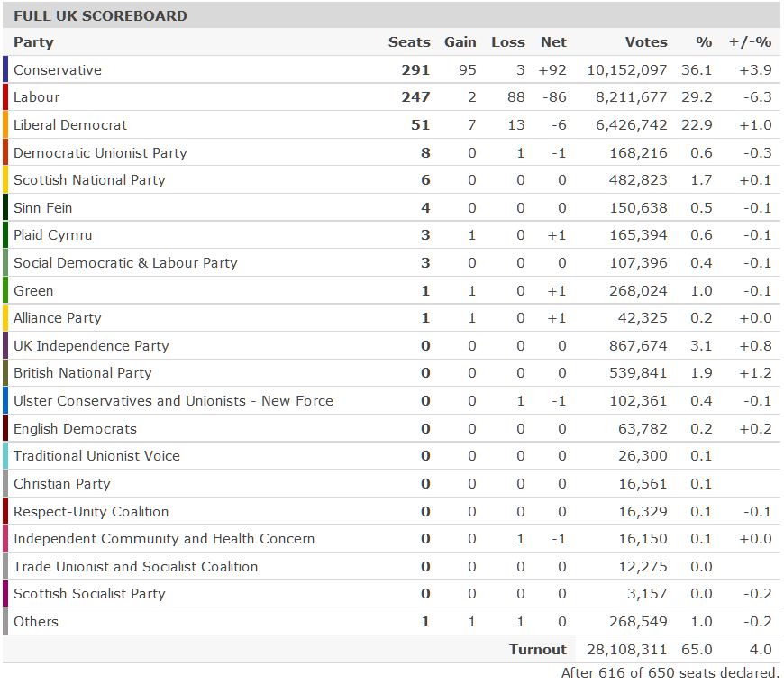
Task: Click Conservative seats value 291
Action: click(415, 70)
